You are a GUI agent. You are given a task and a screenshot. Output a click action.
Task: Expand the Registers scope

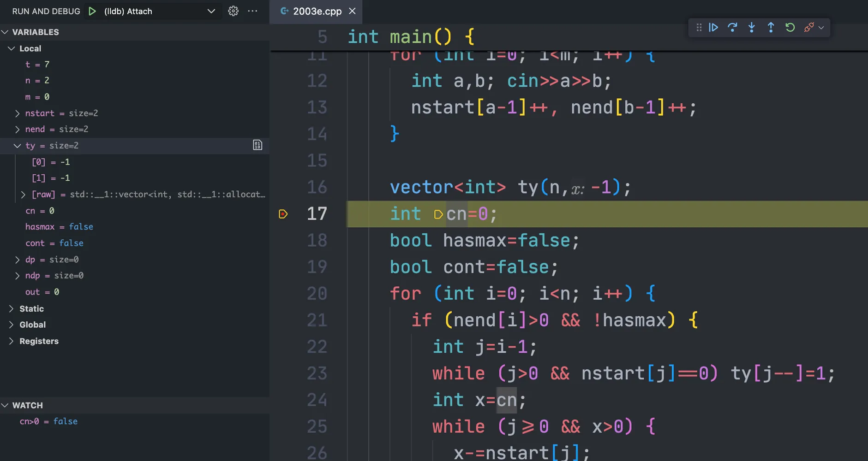point(12,341)
